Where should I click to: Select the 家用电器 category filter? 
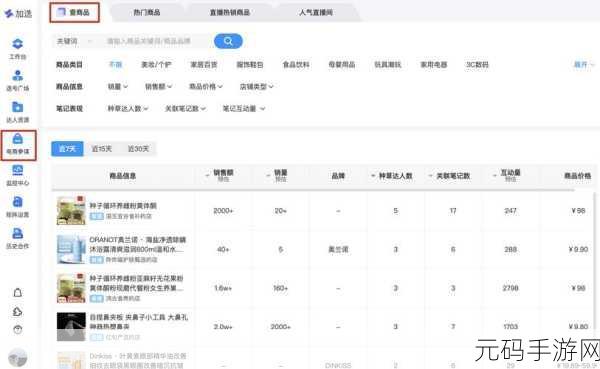tap(434, 65)
